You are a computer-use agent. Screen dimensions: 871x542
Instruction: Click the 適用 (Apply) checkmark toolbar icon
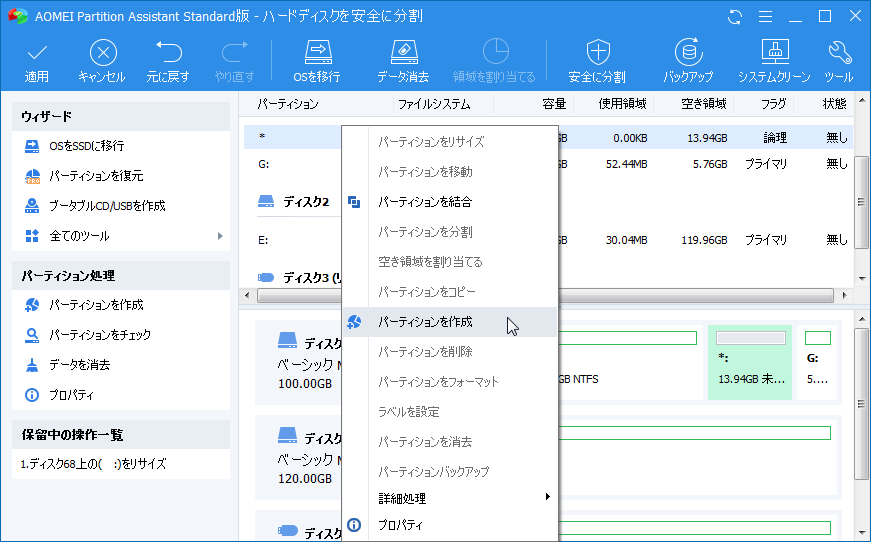point(37,53)
